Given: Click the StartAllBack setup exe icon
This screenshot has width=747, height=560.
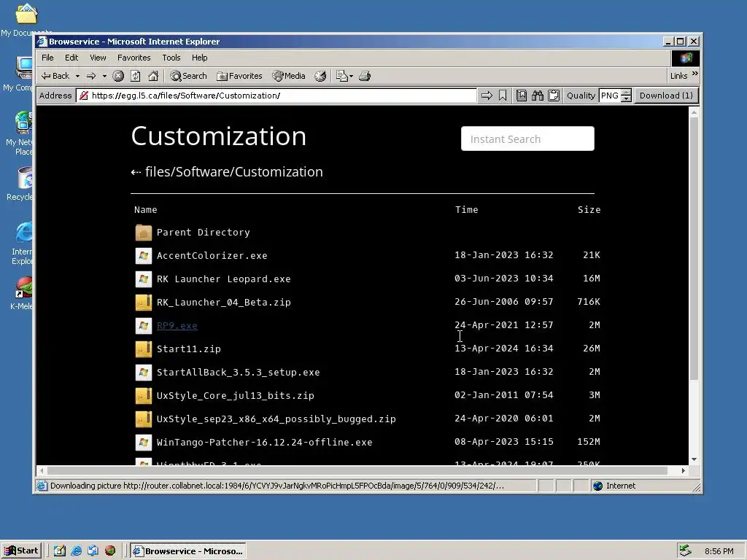Looking at the screenshot, I should click(144, 373).
